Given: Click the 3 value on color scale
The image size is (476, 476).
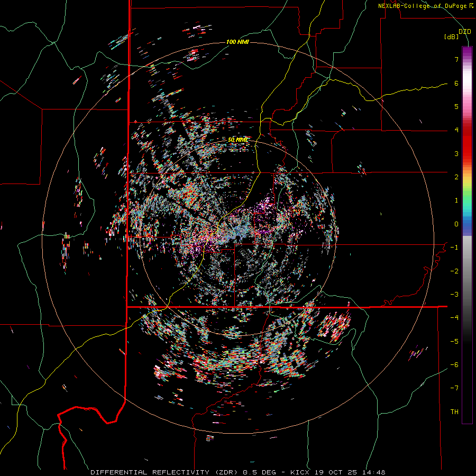Looking at the screenshot, I should pos(456,153).
